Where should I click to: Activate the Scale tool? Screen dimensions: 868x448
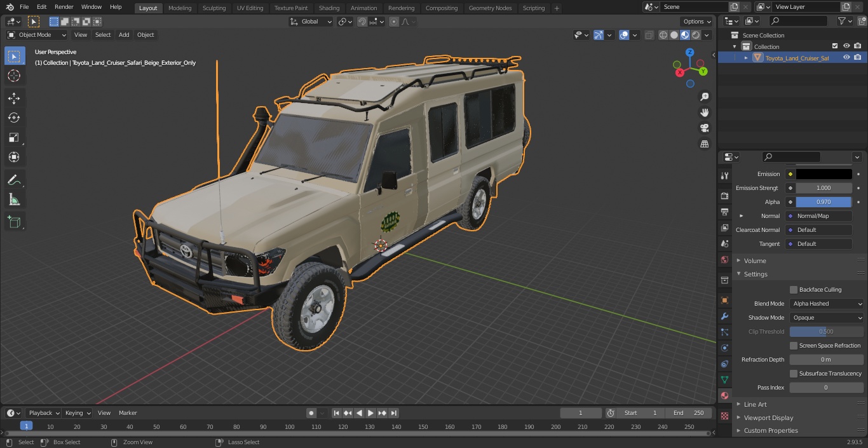coord(14,137)
